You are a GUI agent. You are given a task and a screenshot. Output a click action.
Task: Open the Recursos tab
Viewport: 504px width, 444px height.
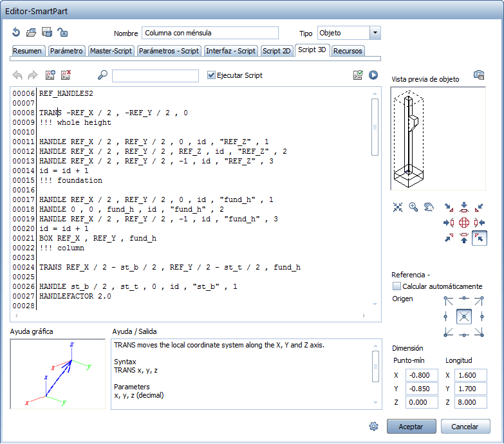[348, 51]
